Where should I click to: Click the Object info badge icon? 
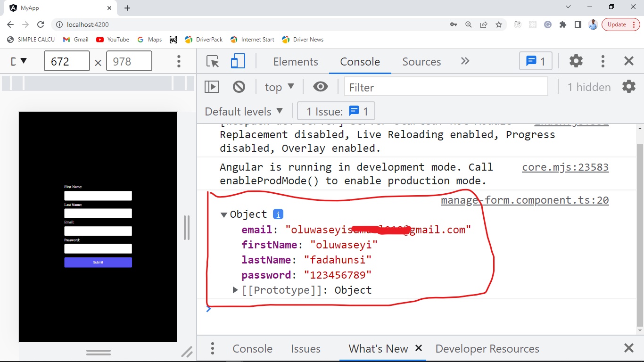[x=278, y=214]
